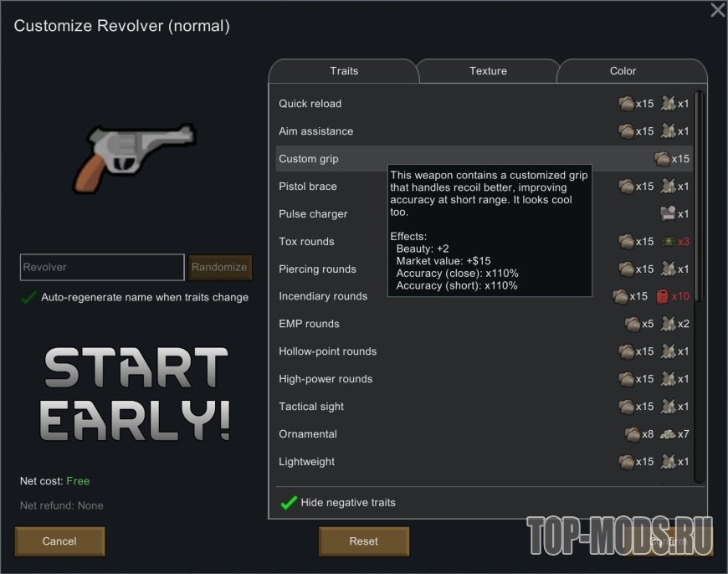Toggle Auto-regenerate name when traits change

(x=29, y=297)
